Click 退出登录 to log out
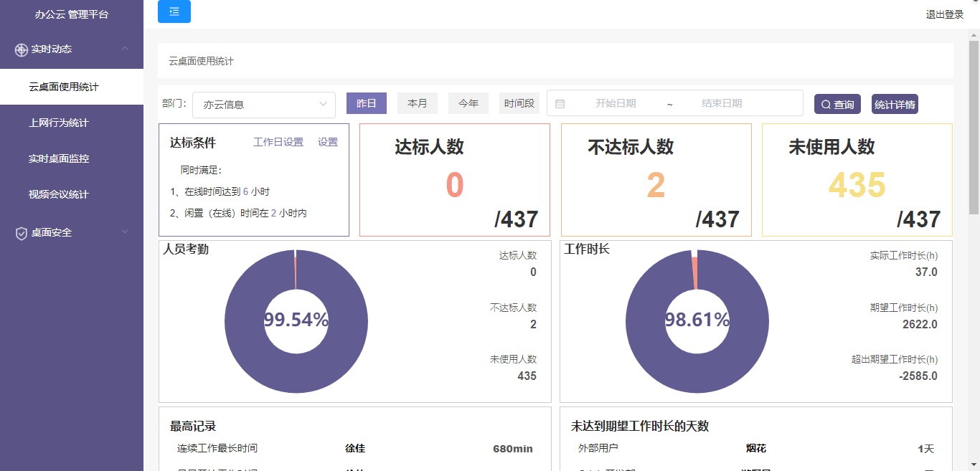 [944, 14]
